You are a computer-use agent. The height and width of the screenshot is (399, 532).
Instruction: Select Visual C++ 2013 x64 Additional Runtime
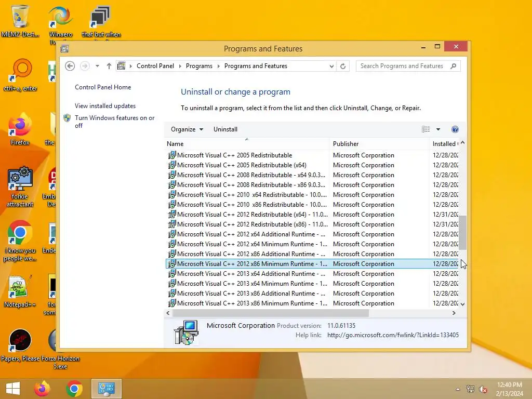click(312, 273)
